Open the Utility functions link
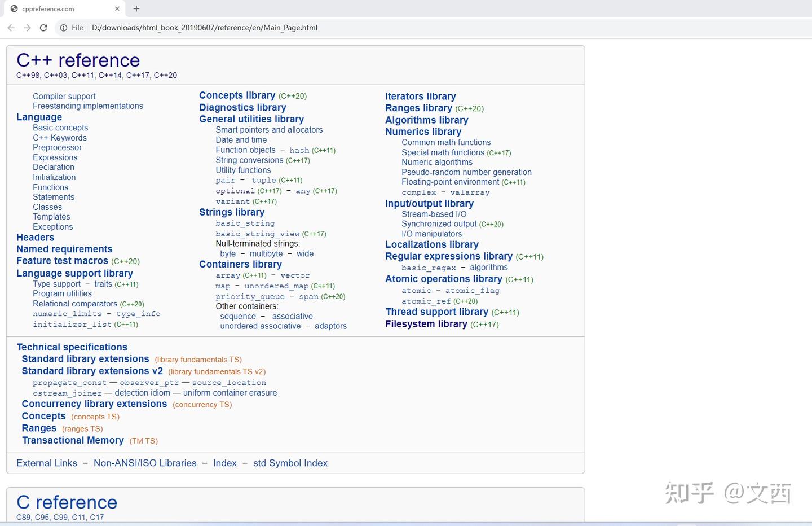Viewport: 812px width, 526px height. pyautogui.click(x=243, y=170)
